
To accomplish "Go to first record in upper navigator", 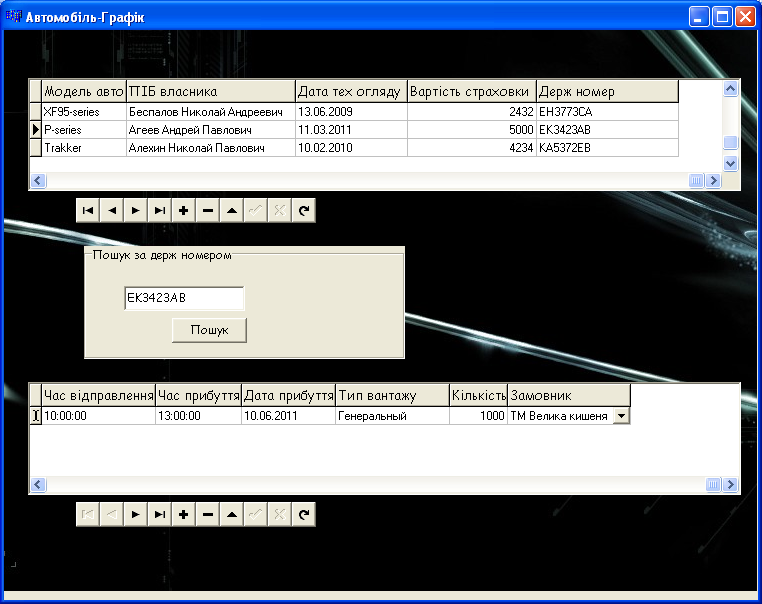I will point(88,210).
